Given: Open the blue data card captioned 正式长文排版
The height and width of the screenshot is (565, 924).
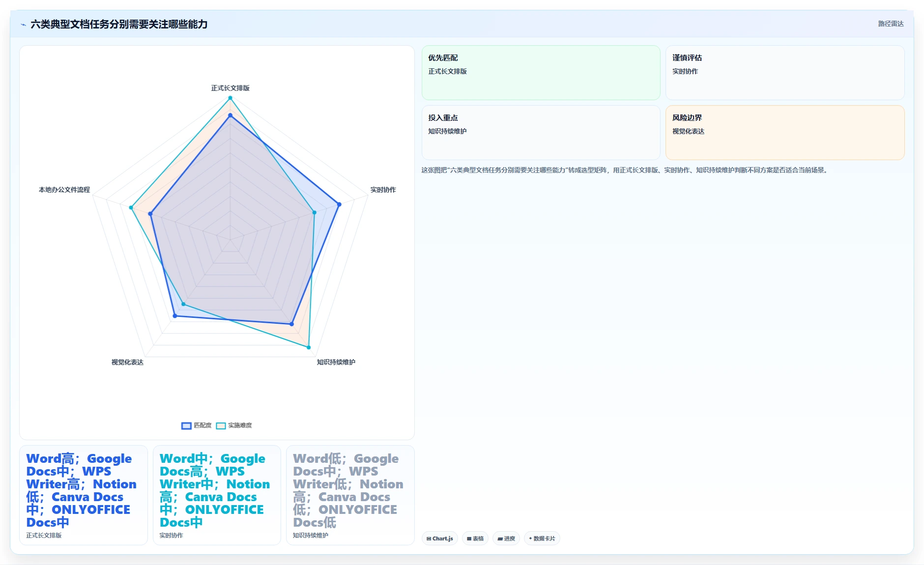Looking at the screenshot, I should coord(84,495).
